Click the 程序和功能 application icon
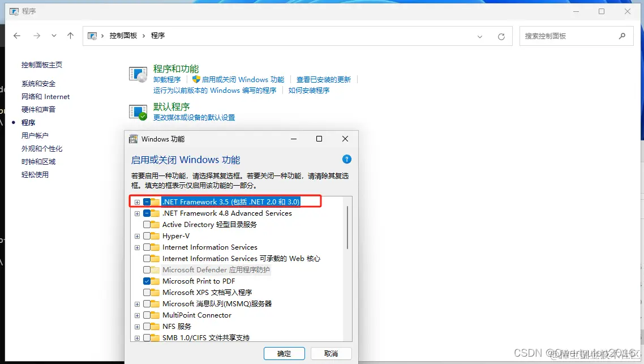Viewport: 644px width, 364px height. pos(138,74)
